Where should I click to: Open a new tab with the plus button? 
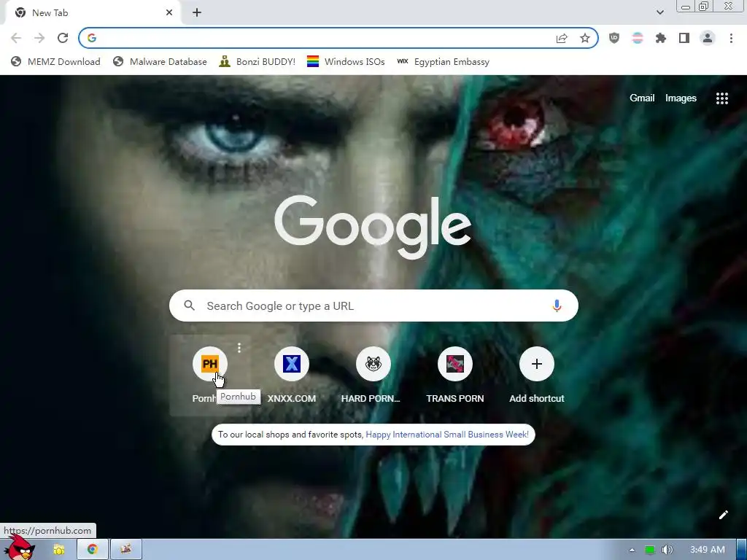tap(197, 13)
